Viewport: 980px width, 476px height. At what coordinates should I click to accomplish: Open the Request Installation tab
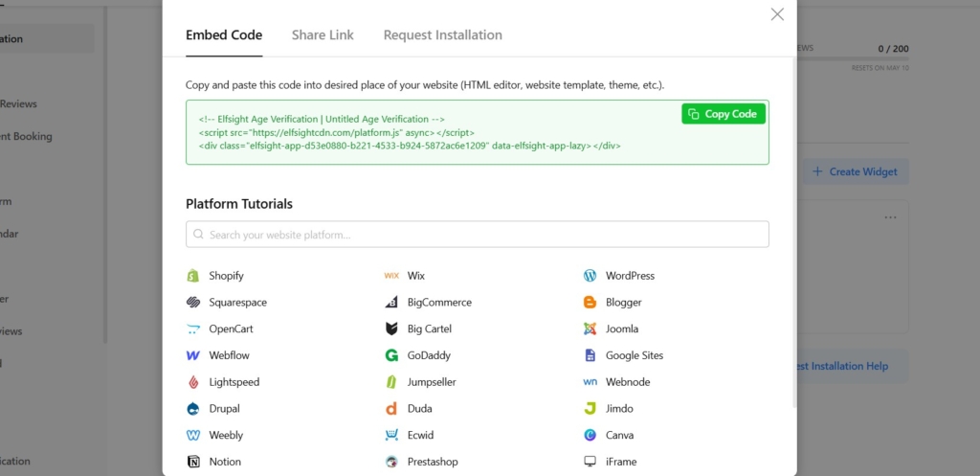[442, 35]
